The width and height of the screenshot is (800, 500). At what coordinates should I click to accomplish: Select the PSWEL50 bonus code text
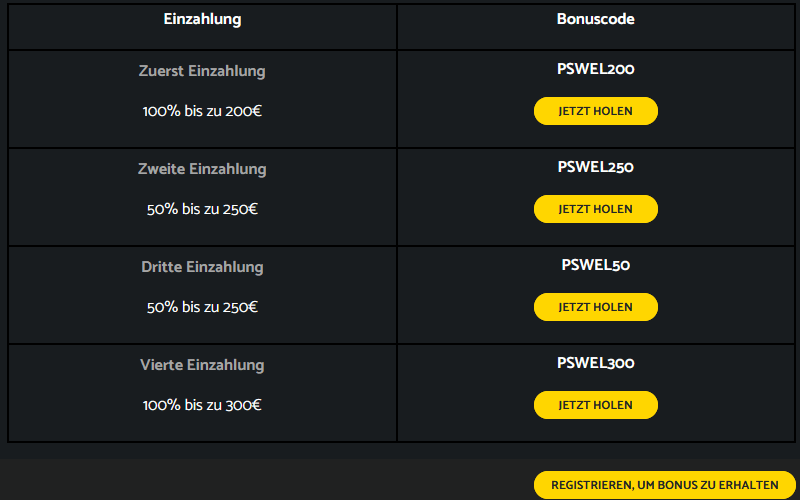point(595,265)
